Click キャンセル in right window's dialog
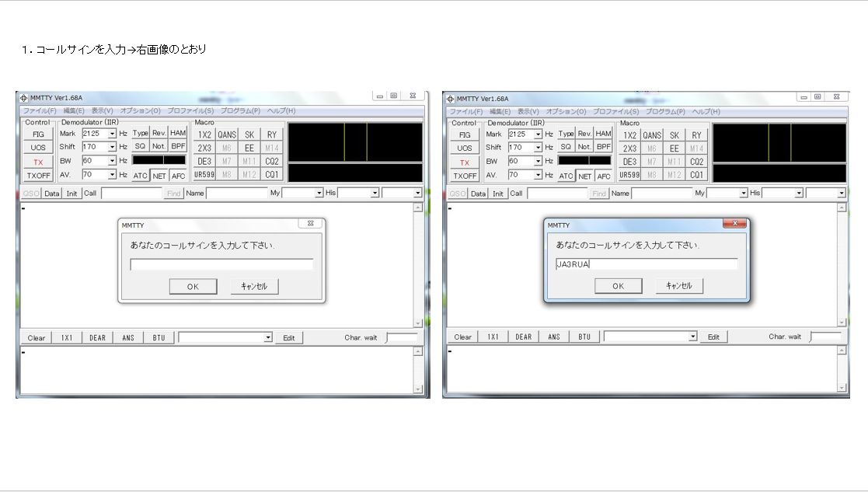The width and height of the screenshot is (868, 492). pyautogui.click(x=679, y=285)
